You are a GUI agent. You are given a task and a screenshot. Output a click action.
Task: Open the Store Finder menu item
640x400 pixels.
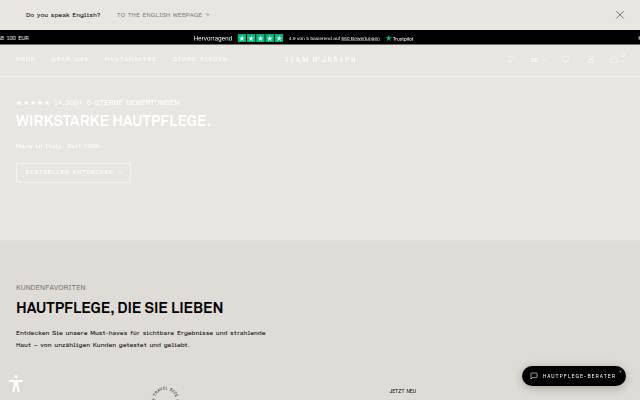point(200,60)
